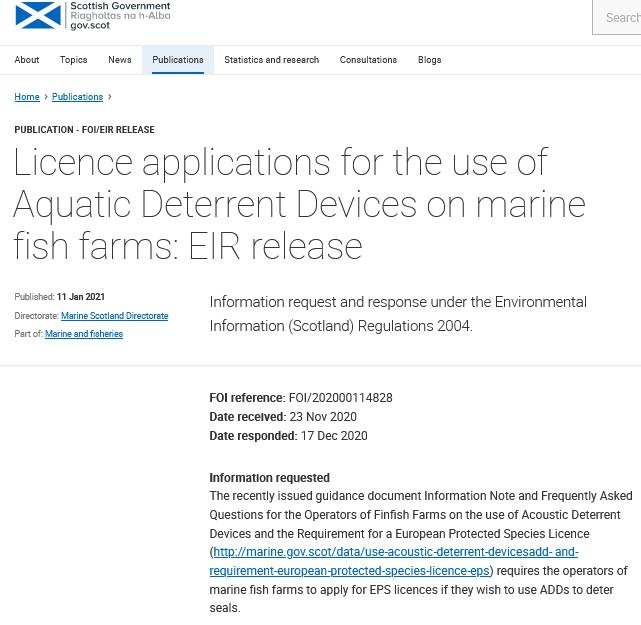The image size is (641, 625).
Task: Follow the Home breadcrumb link
Action: [27, 97]
